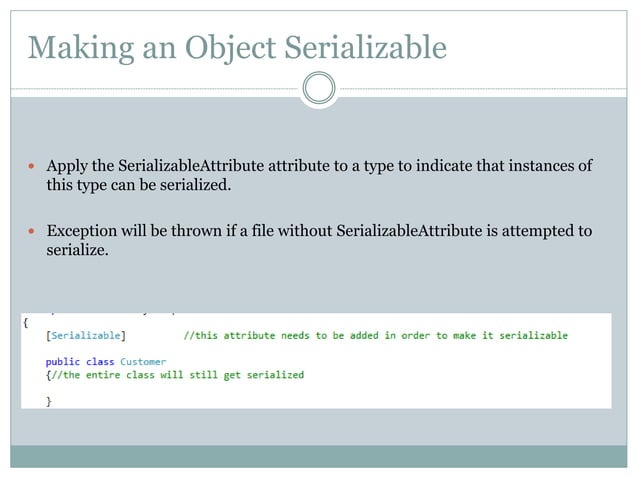
Task: Click the first orange bullet point
Action: pos(31,166)
